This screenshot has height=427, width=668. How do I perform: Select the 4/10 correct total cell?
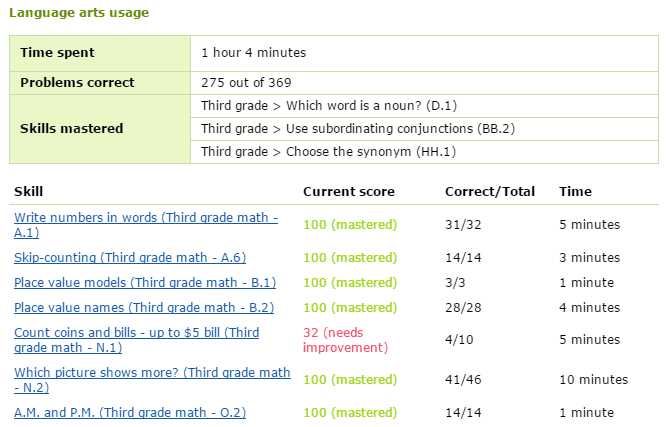[x=459, y=340]
